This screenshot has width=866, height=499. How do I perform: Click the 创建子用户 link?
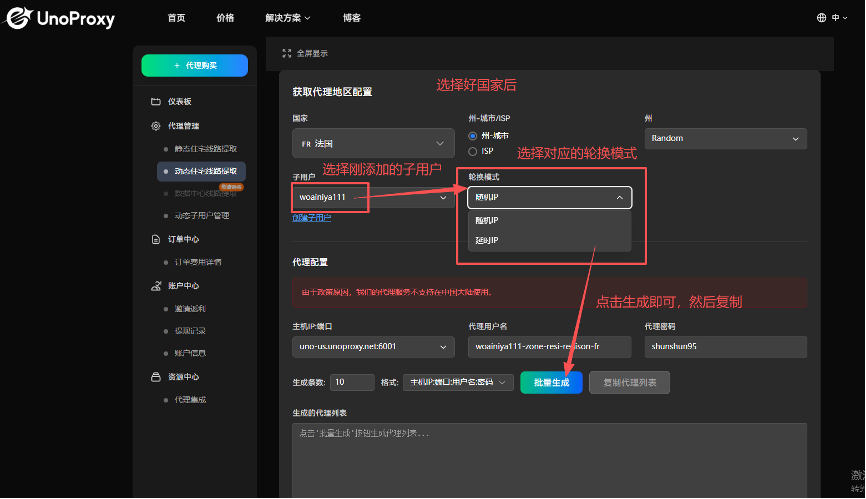pos(312,217)
